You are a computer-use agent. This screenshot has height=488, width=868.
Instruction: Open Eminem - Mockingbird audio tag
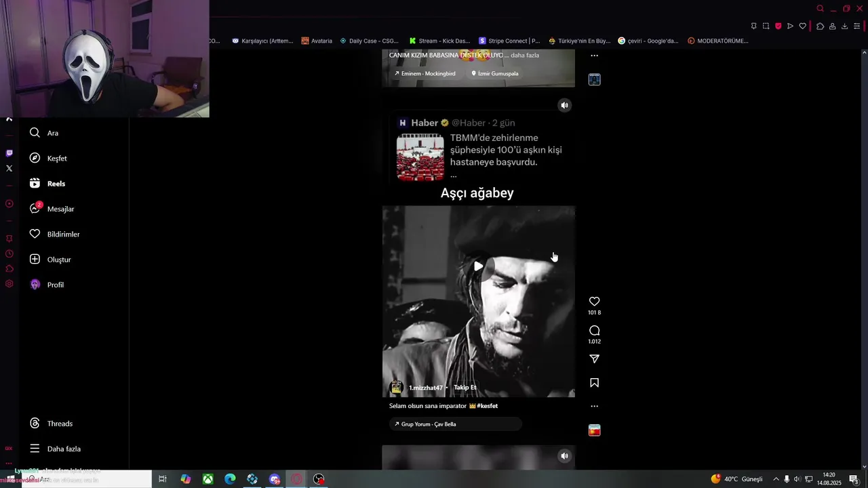425,73
